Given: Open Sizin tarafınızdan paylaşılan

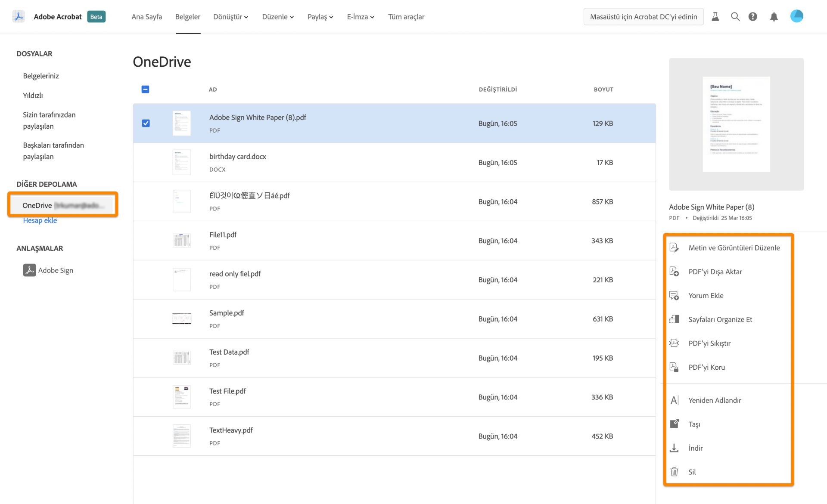Looking at the screenshot, I should 49,121.
